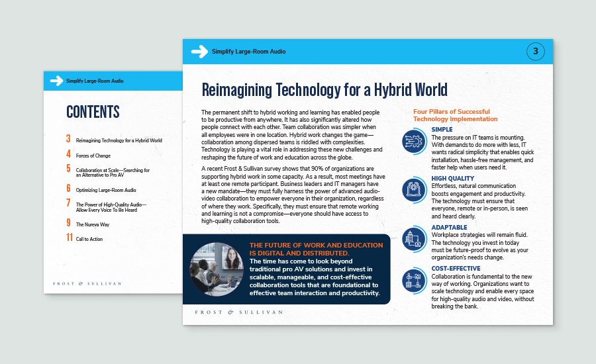Image resolution: width=596 pixels, height=364 pixels.
Task: Go to 'Optimizing Large-Room Audio' entry
Action: (105, 190)
